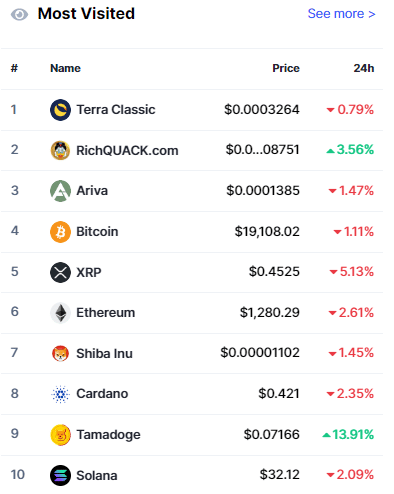Open the Bitcoin name link

pyautogui.click(x=97, y=232)
